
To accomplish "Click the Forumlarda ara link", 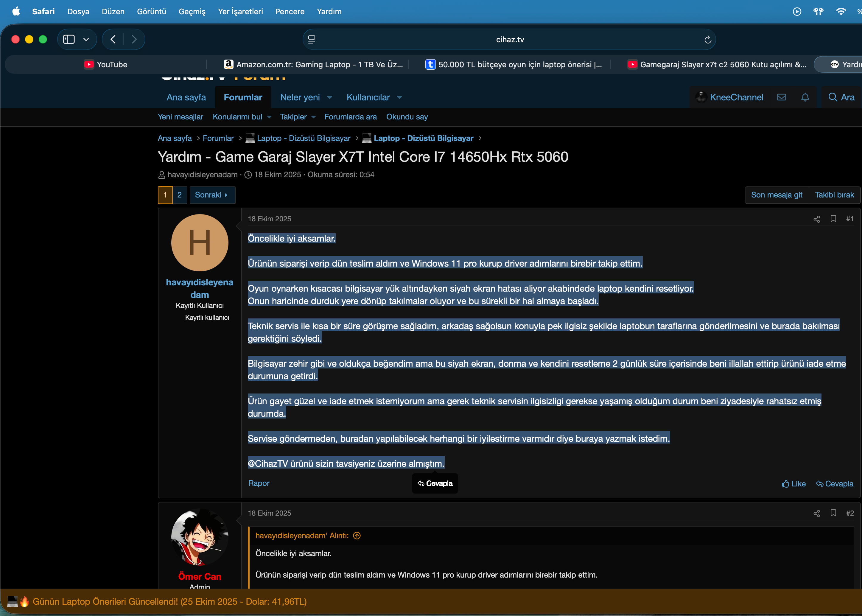I will click(x=350, y=117).
